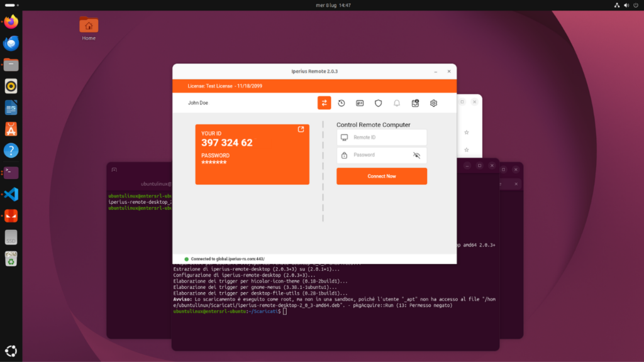Open Ubuntu Software store from the dock
The height and width of the screenshot is (362, 644).
point(11,129)
